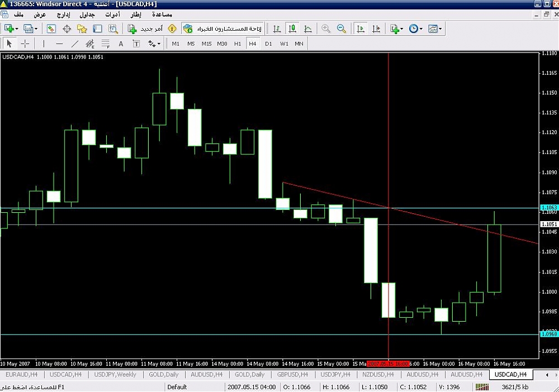Expand the New Chart dropdown arrow

[x=17, y=29]
